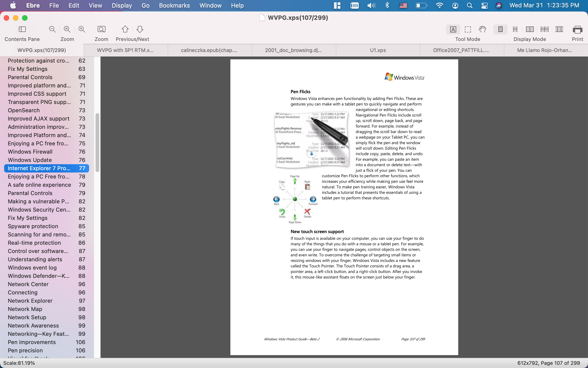Go to previous page with up arrow

point(125,29)
